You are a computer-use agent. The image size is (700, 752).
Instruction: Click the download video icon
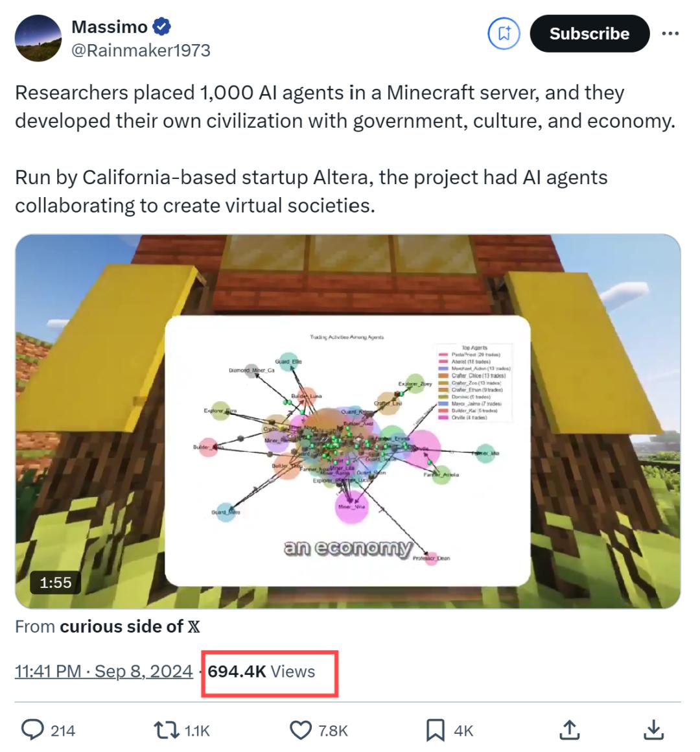(x=655, y=730)
